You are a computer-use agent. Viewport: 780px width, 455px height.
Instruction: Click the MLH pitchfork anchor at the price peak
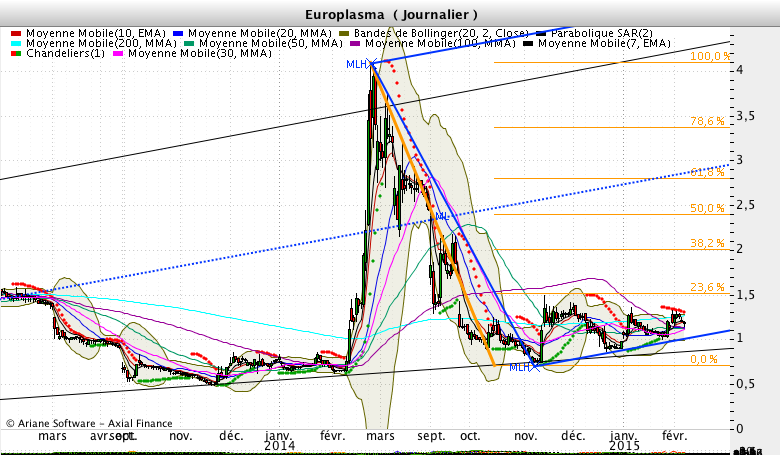tap(362, 64)
